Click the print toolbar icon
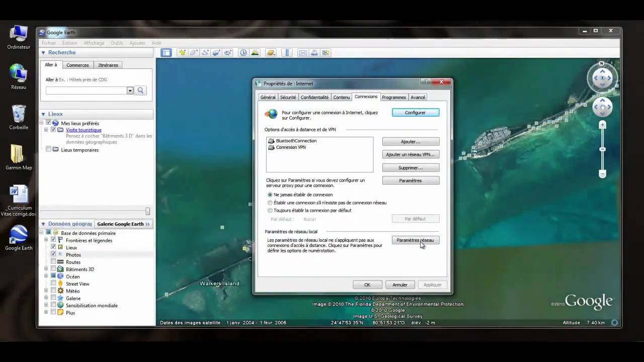This screenshot has height=362, width=644. click(314, 53)
